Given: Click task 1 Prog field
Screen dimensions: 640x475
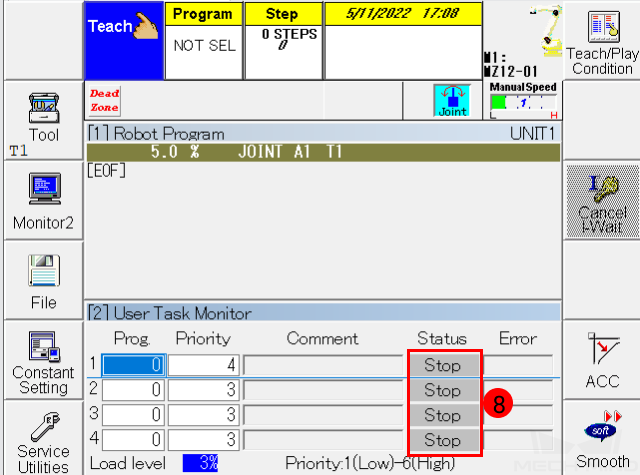Looking at the screenshot, I should pyautogui.click(x=133, y=364).
